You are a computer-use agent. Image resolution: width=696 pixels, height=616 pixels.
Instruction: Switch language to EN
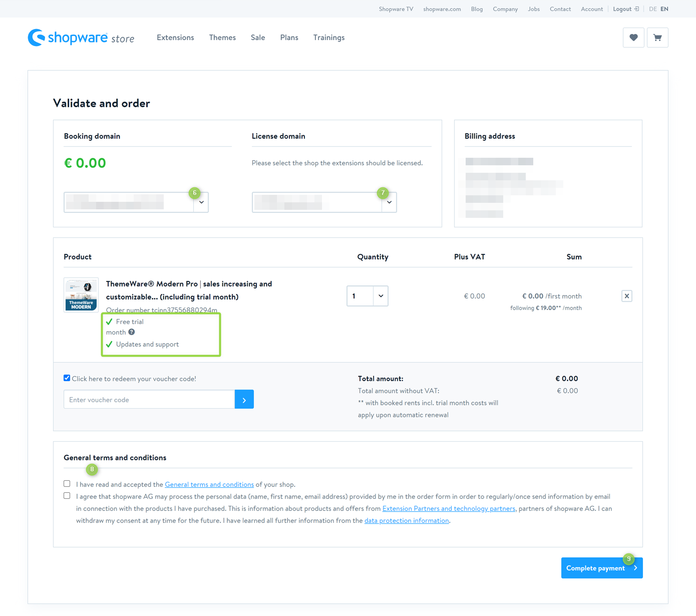pyautogui.click(x=664, y=9)
